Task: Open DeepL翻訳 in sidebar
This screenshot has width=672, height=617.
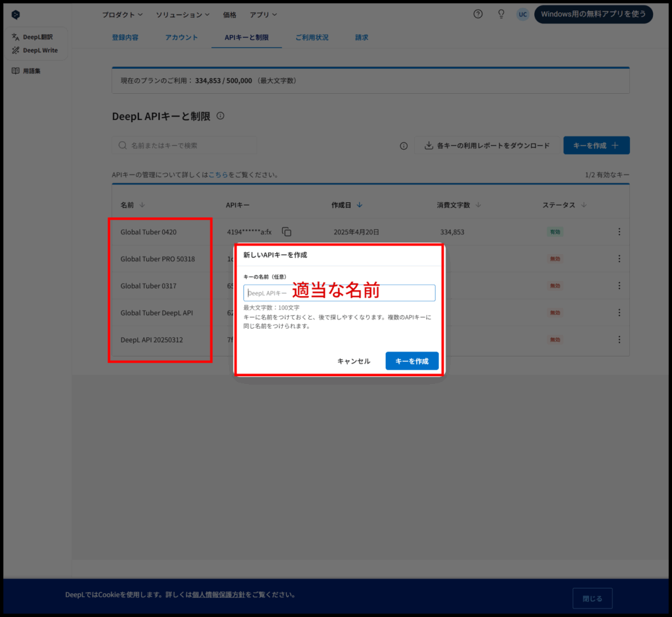Action: (x=33, y=37)
